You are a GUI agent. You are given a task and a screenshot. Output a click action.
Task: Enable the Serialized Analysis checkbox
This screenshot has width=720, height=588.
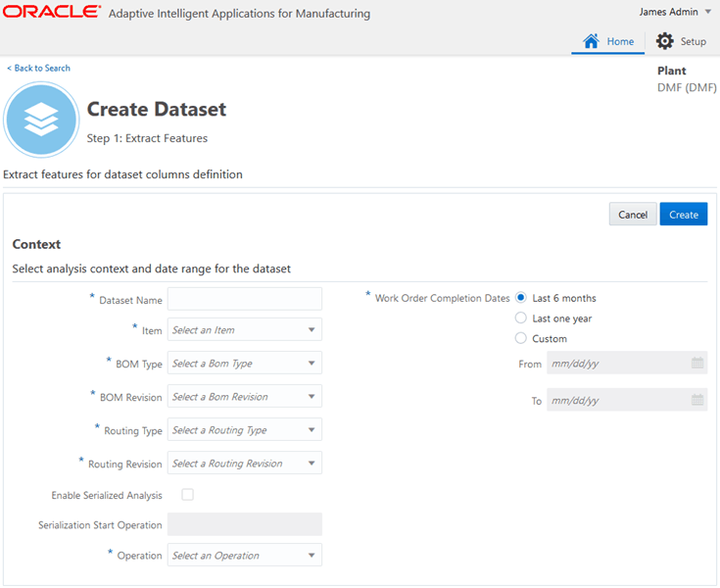[x=187, y=495]
